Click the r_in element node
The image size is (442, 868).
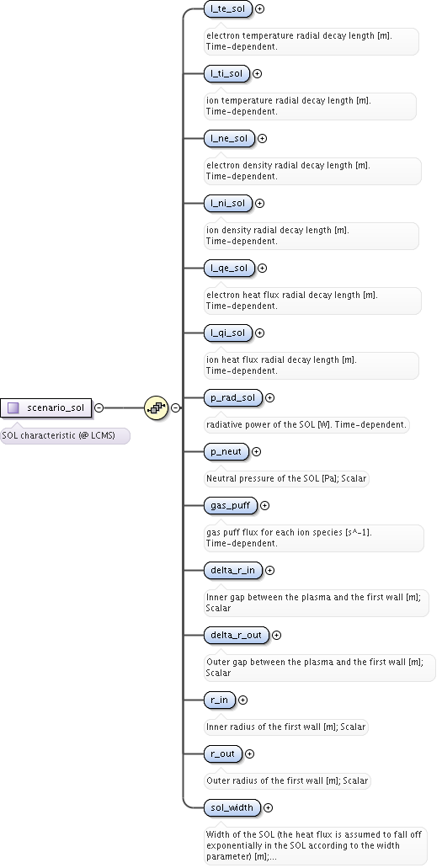[220, 700]
